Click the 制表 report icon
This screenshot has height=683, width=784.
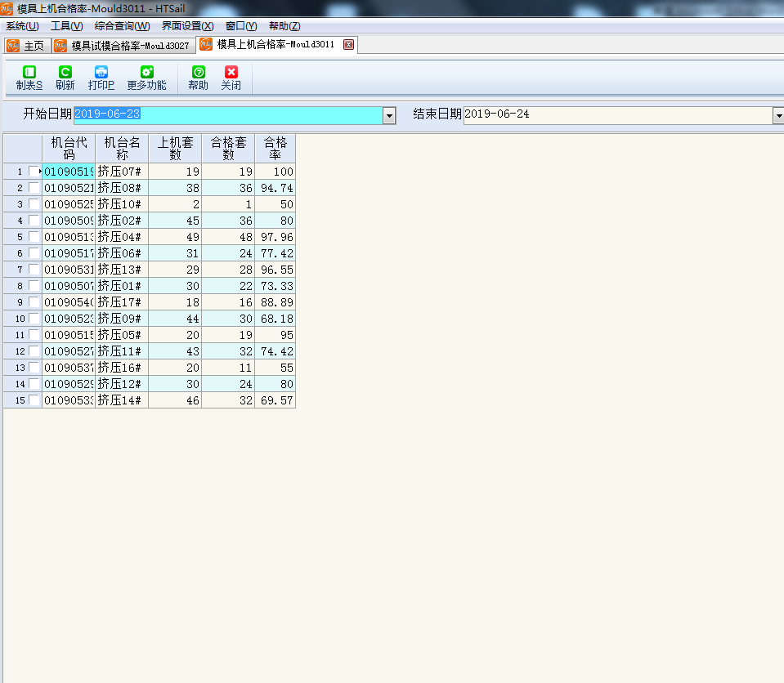click(x=29, y=73)
